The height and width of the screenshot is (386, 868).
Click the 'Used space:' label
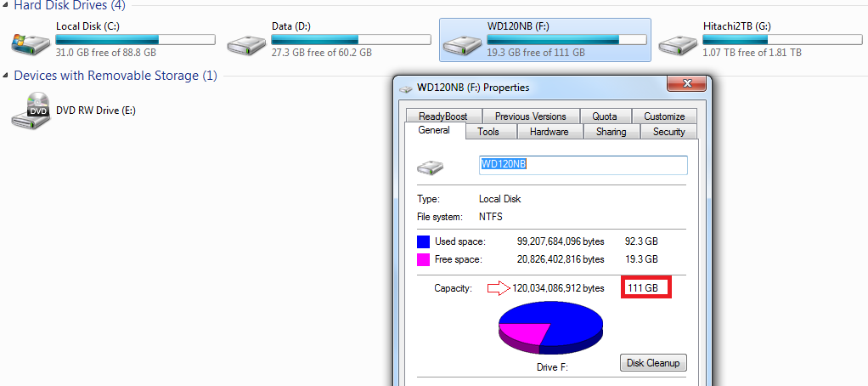point(460,242)
